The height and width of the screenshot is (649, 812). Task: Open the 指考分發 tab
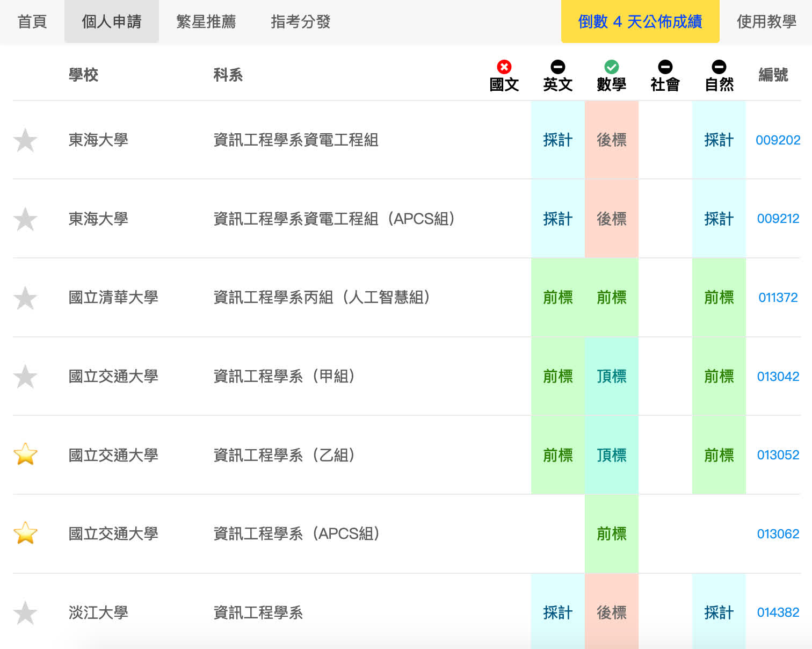(x=301, y=21)
